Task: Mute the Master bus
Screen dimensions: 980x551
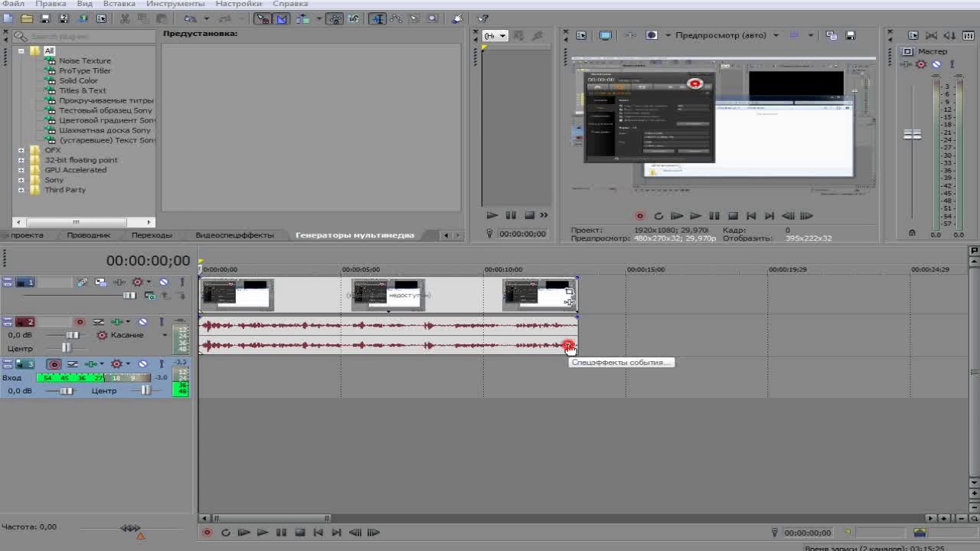Action: point(936,64)
